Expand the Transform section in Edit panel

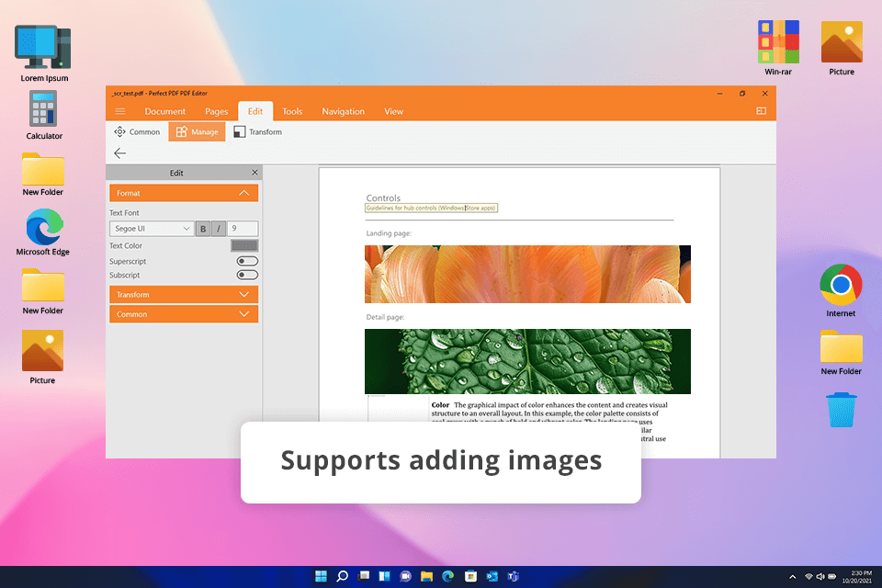(x=184, y=294)
